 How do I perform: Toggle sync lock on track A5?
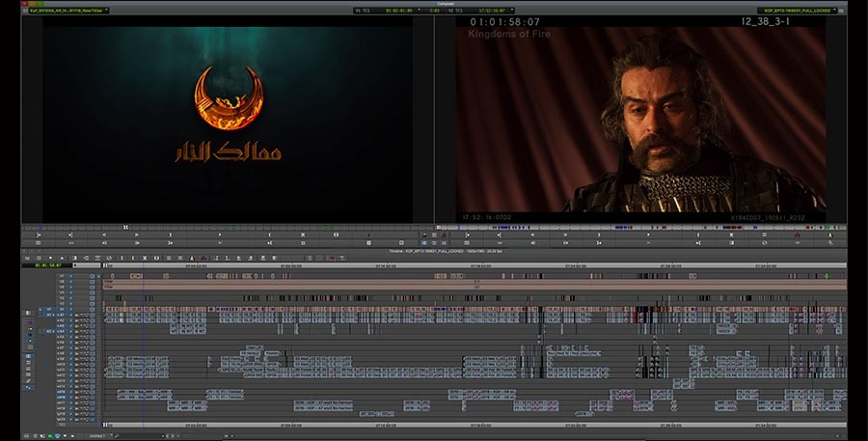pyautogui.click(x=70, y=337)
